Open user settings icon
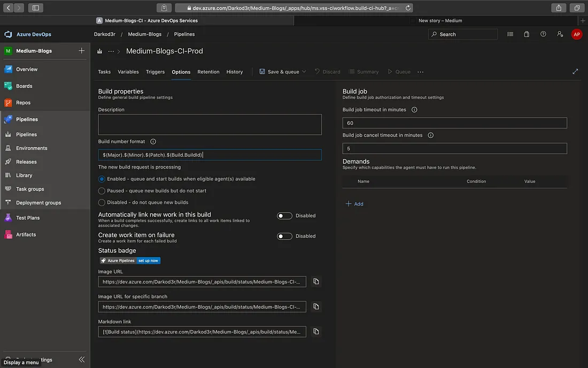 [x=560, y=34]
